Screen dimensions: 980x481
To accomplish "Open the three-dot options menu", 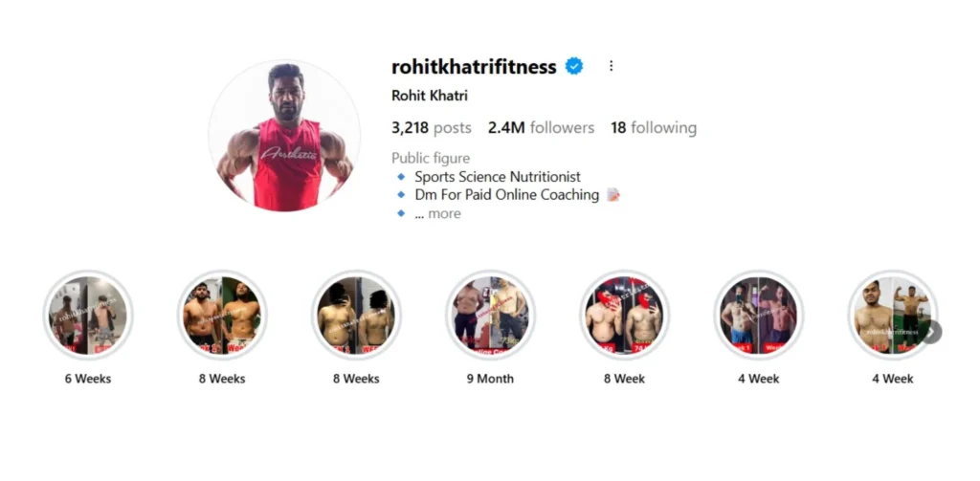I will click(611, 66).
